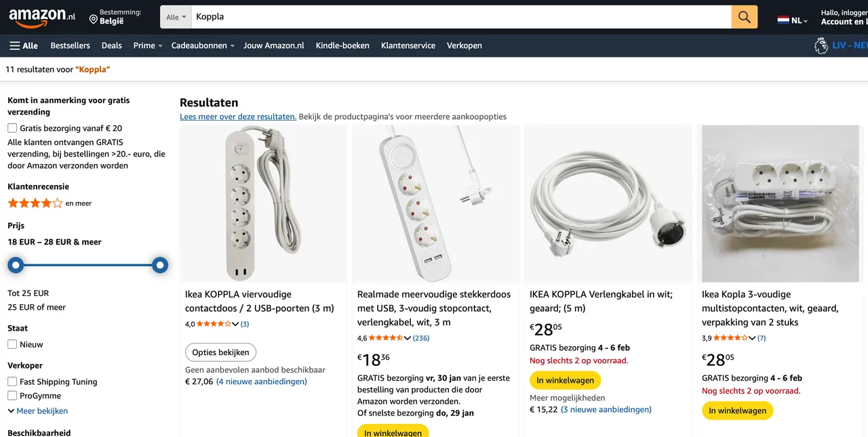
Task: Click Opties bekijken button
Action: pyautogui.click(x=220, y=352)
